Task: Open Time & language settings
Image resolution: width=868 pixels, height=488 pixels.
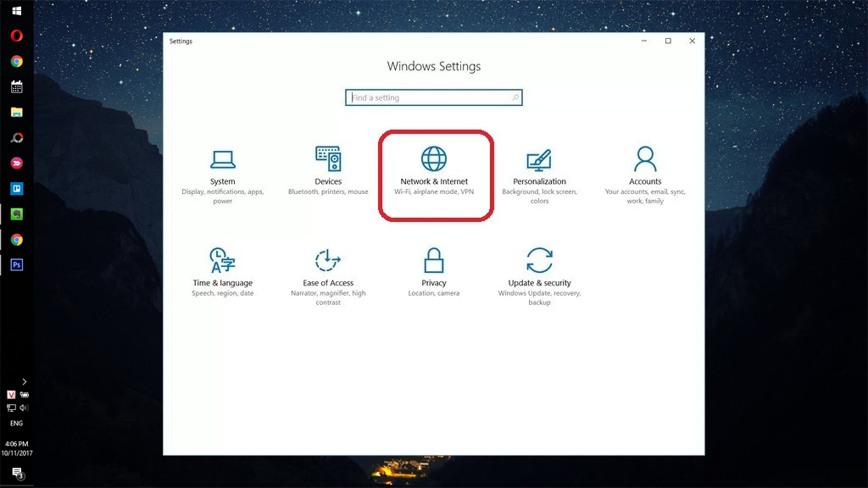Action: pyautogui.click(x=223, y=272)
